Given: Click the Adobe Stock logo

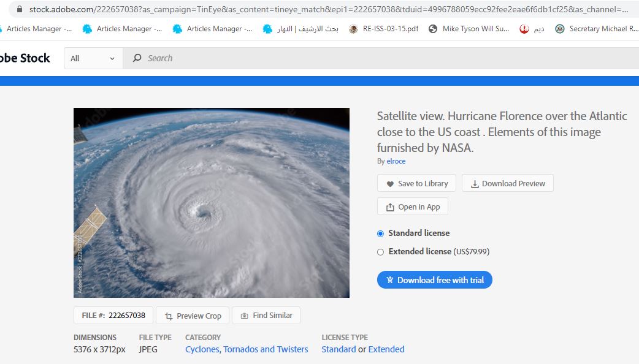Looking at the screenshot, I should (x=25, y=58).
